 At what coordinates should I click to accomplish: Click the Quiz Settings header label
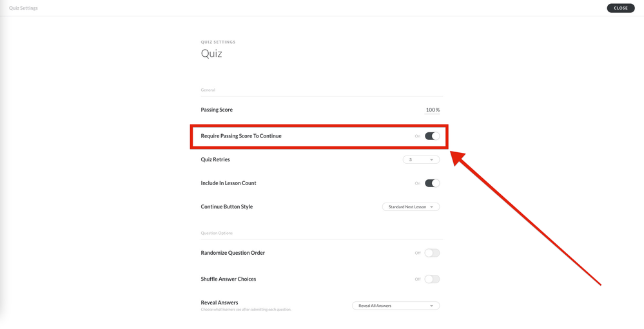23,8
